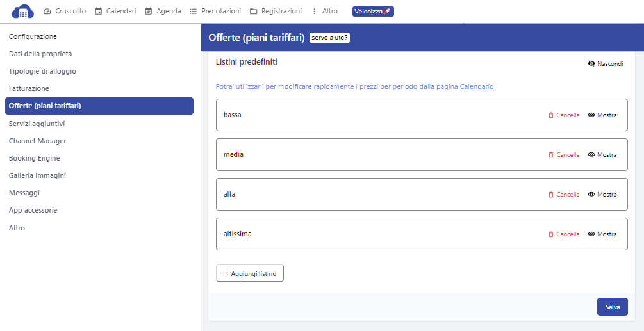The height and width of the screenshot is (331, 644).
Task: Open the Prenotazioni list
Action: click(x=215, y=12)
